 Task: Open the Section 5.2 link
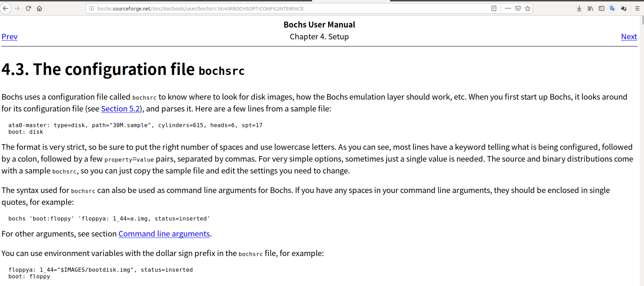[x=120, y=109]
